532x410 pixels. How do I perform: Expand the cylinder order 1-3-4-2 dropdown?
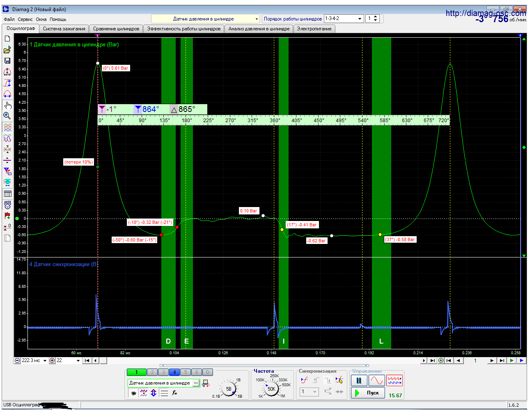[x=360, y=19]
